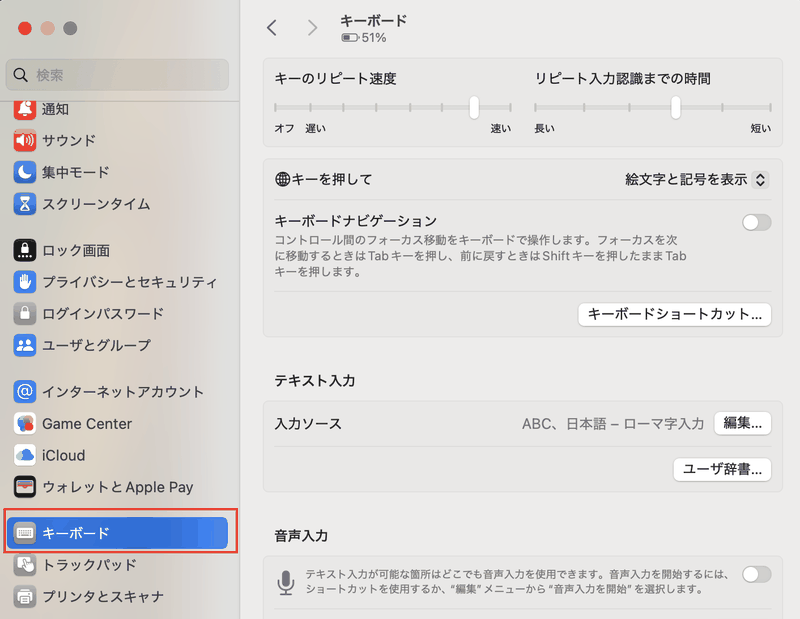Open トラックパッド trackpad icon

(24, 565)
